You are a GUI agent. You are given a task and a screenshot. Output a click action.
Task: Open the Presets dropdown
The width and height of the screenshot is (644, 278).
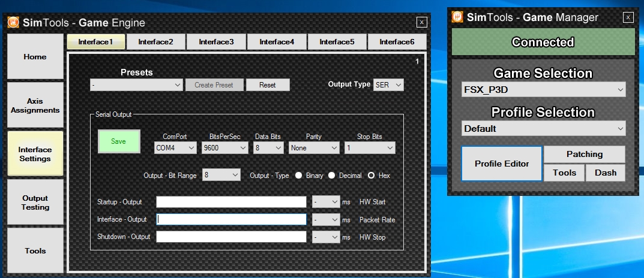tap(136, 85)
